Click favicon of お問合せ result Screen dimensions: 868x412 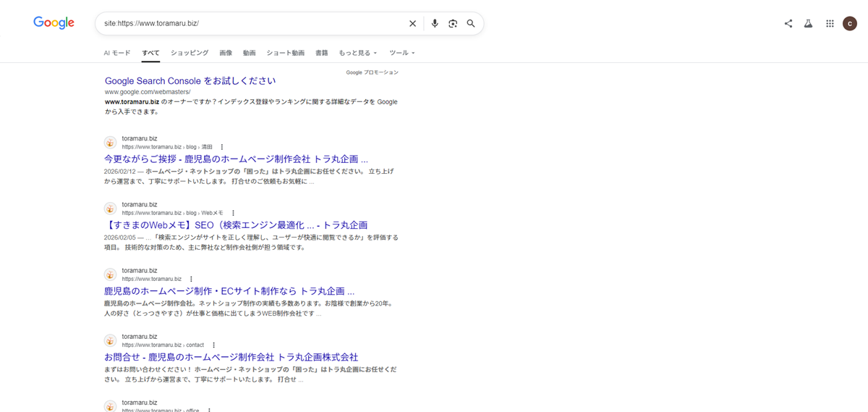111,340
